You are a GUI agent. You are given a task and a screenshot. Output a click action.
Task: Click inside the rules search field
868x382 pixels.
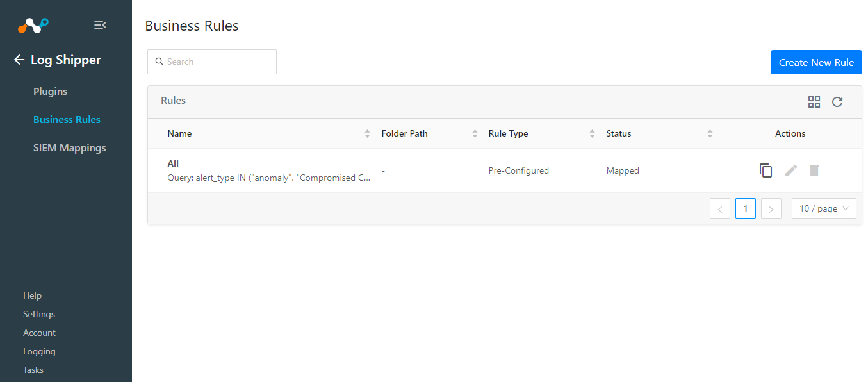(211, 62)
